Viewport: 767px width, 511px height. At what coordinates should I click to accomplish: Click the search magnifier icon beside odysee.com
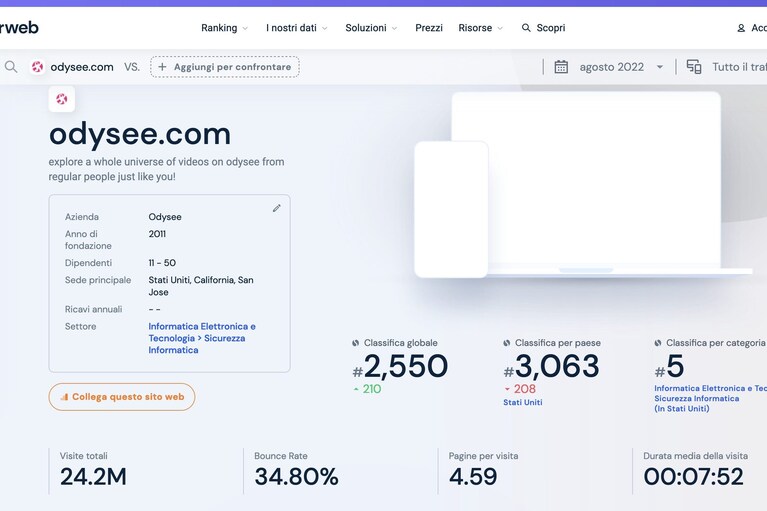tap(11, 67)
